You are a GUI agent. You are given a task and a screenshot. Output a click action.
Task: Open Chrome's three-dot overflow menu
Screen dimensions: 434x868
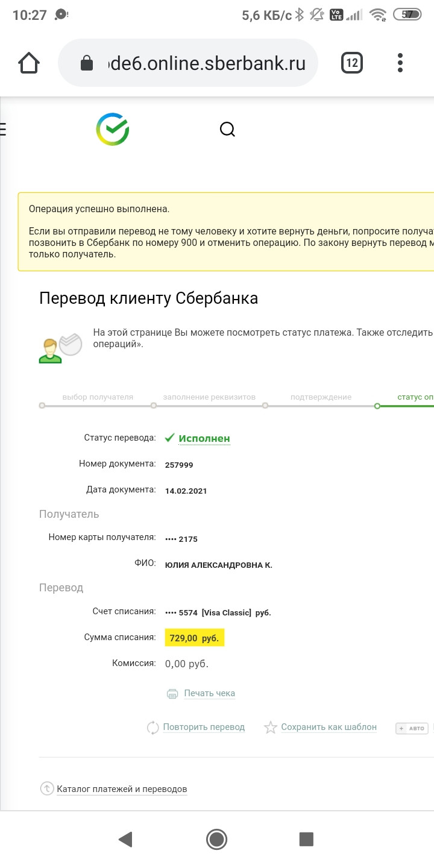click(400, 63)
